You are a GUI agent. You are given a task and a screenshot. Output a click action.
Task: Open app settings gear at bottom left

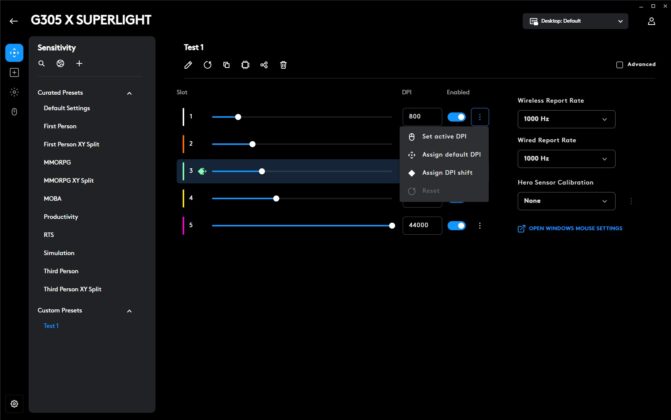[x=14, y=404]
